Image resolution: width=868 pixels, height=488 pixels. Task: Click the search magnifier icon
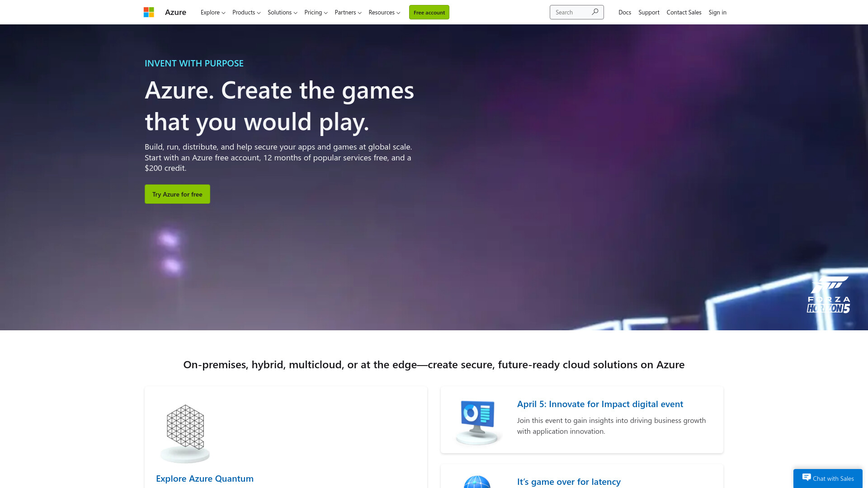point(595,12)
